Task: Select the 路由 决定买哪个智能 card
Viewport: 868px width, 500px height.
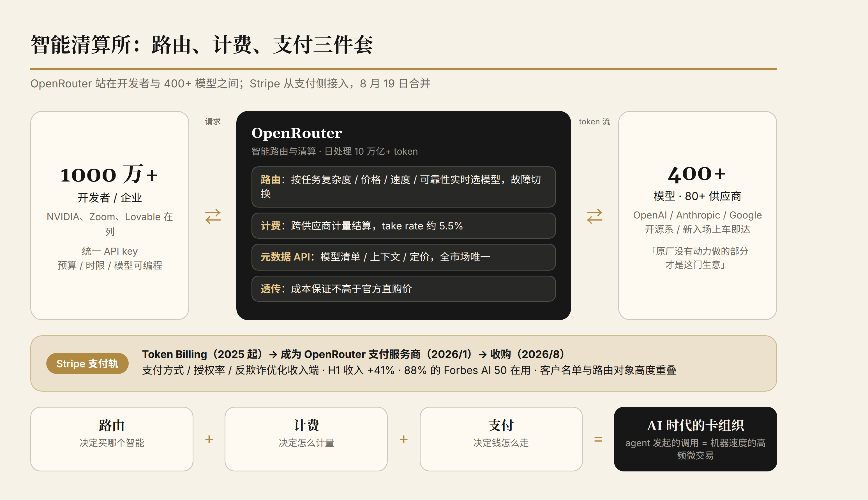Action: (x=112, y=439)
